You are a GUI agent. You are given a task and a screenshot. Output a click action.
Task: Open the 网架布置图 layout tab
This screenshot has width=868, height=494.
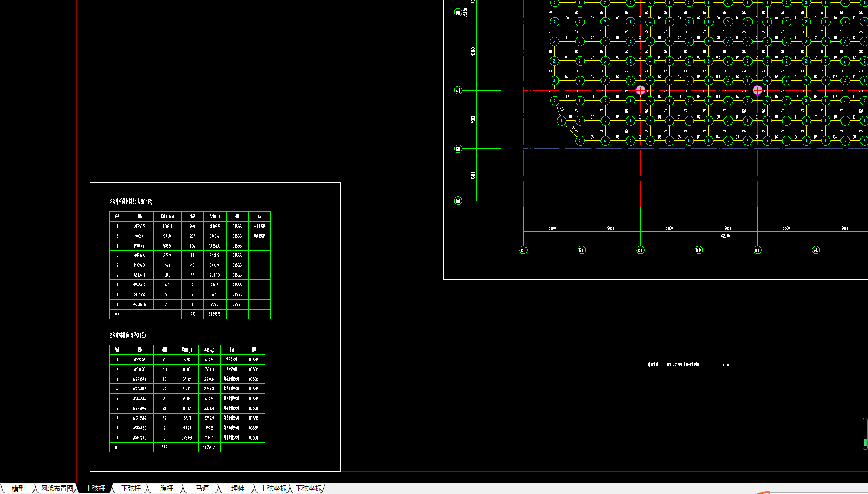tap(57, 489)
